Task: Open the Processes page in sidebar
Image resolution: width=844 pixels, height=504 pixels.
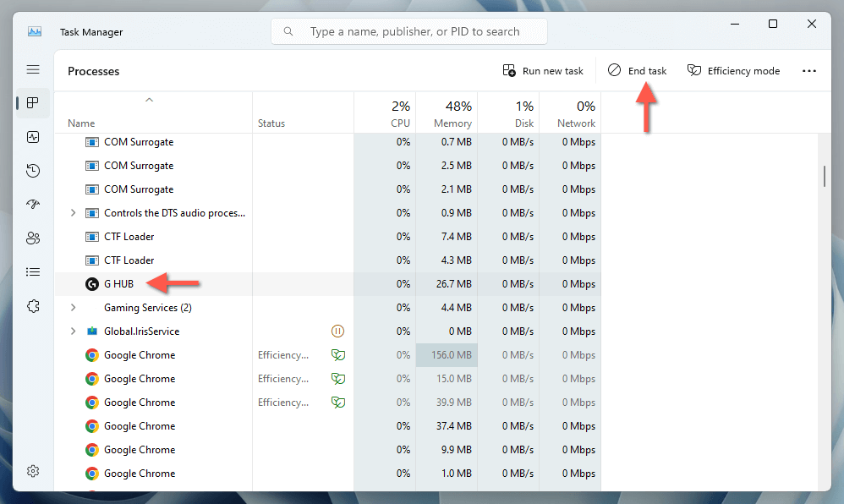Action: [33, 103]
